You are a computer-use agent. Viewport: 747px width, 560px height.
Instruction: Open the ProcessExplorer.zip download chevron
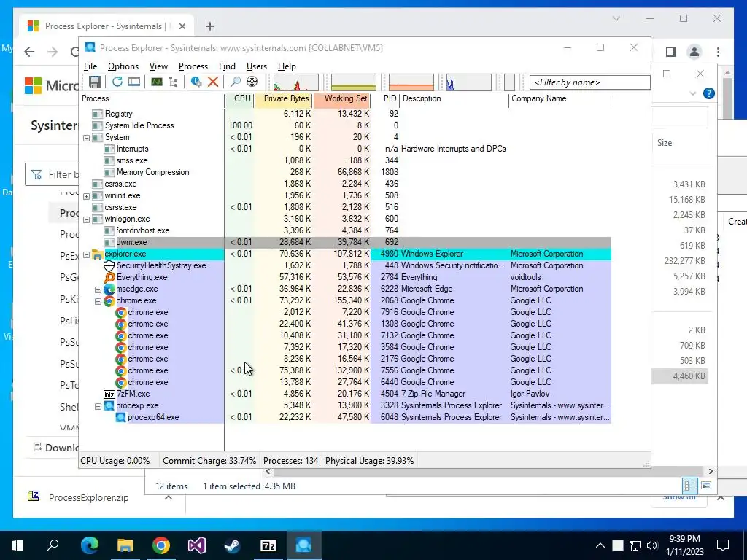point(169,497)
